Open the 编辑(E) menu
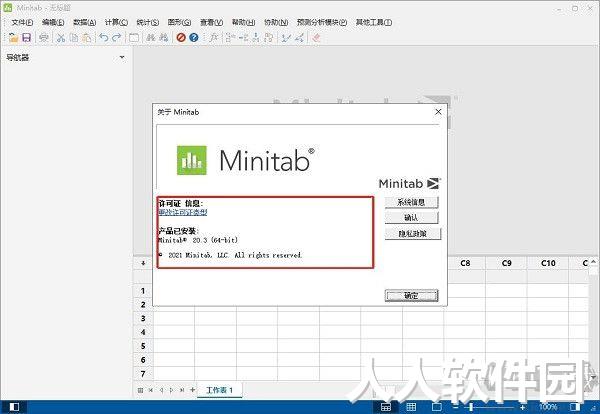 tap(53, 22)
